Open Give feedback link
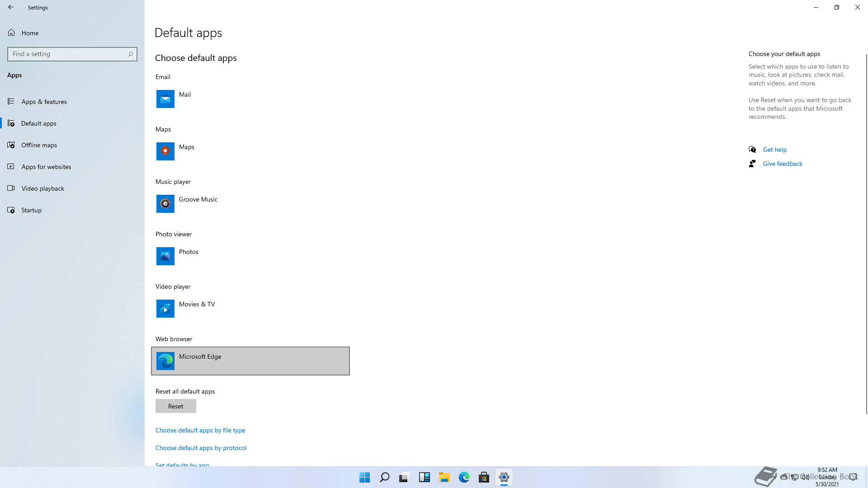Image resolution: width=868 pixels, height=488 pixels. [x=783, y=164]
